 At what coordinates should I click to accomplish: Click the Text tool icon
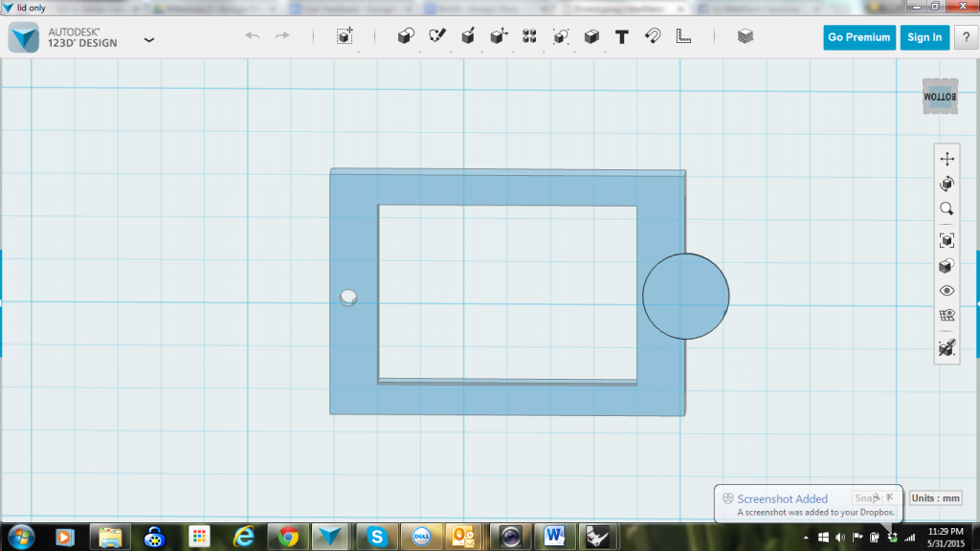point(622,37)
